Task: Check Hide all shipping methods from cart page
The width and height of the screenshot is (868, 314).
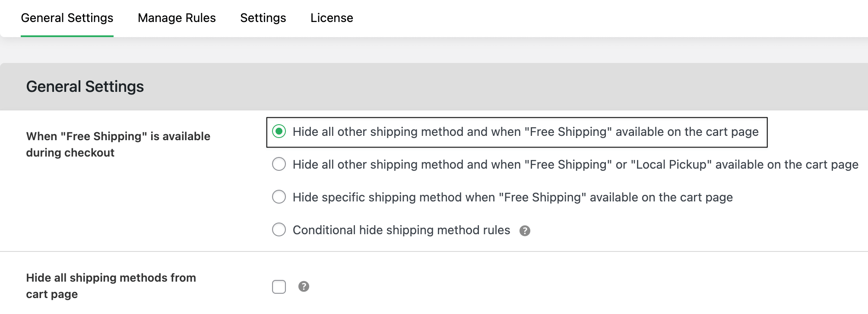Action: tap(279, 286)
